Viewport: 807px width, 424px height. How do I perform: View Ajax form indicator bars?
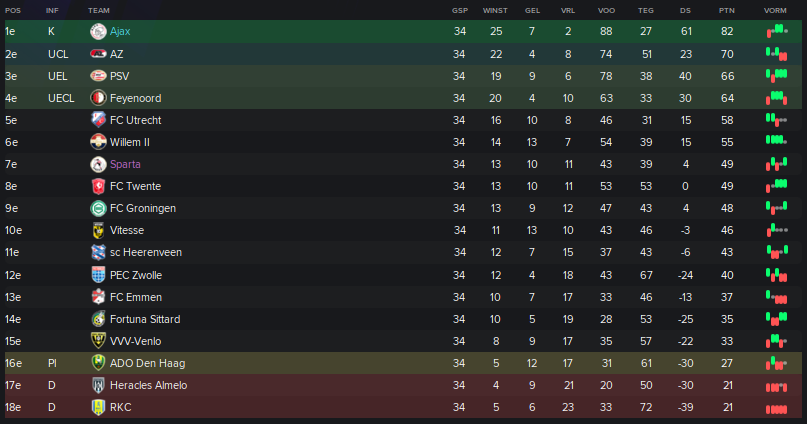pos(777,31)
